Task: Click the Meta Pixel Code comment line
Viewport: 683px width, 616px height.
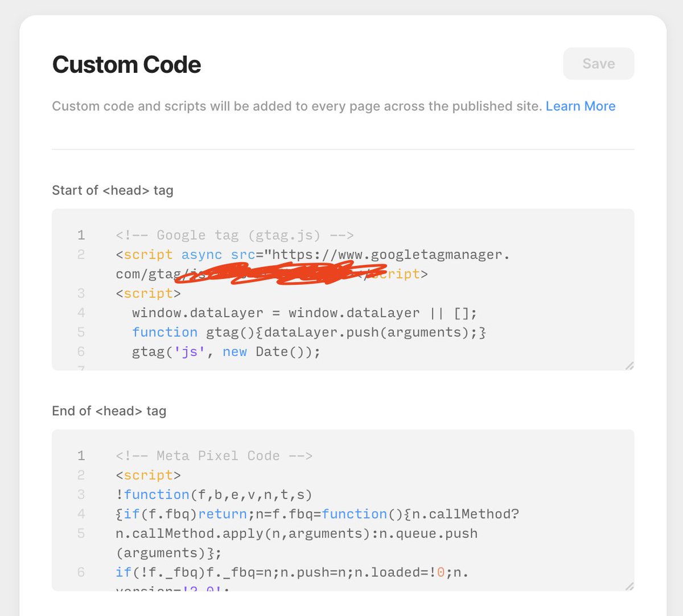Action: (x=214, y=456)
